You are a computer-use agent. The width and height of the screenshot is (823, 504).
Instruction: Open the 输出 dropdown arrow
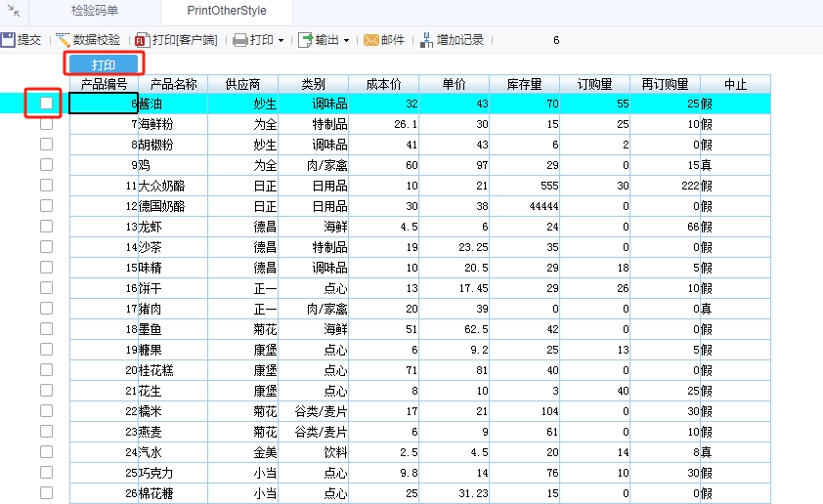click(x=346, y=40)
